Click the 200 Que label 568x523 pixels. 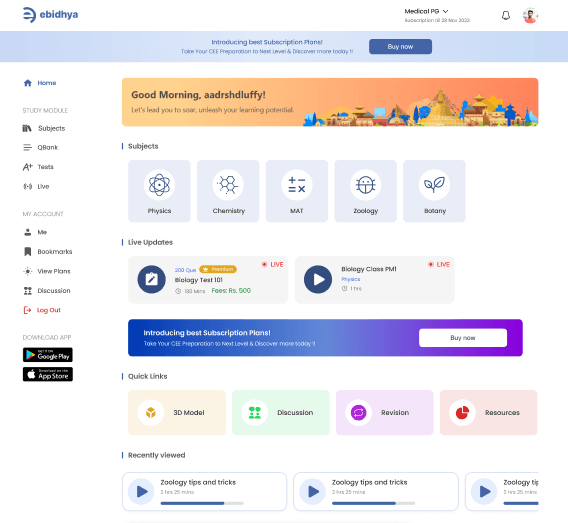pos(185,270)
